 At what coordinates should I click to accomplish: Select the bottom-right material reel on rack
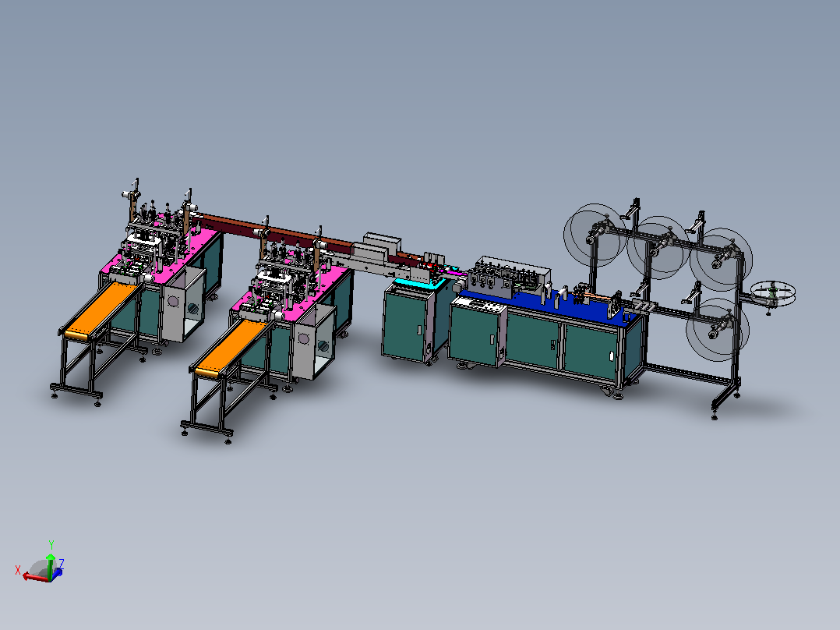pyautogui.click(x=717, y=330)
